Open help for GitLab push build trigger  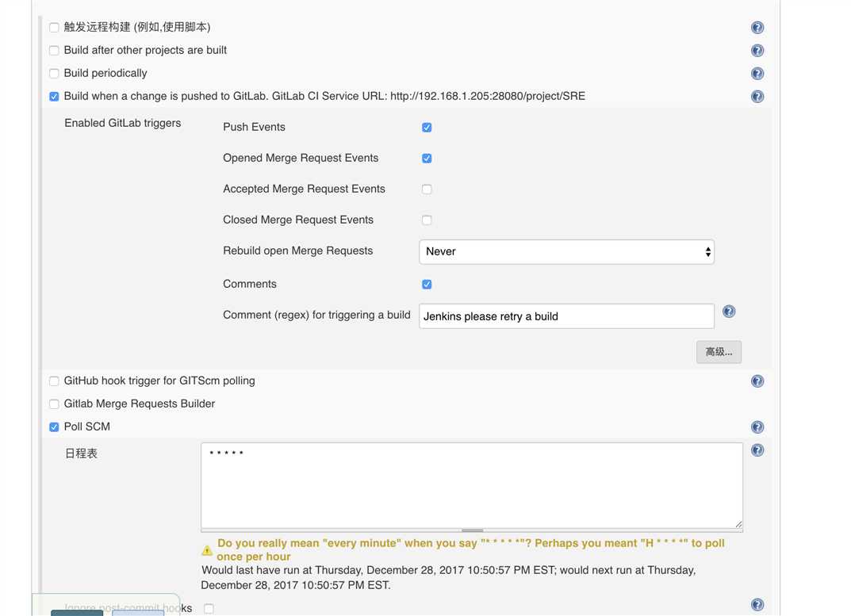tap(757, 97)
